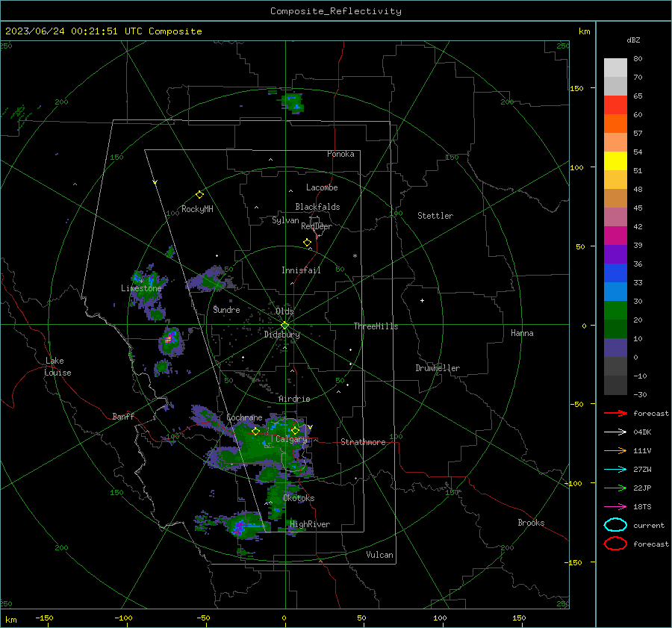The height and width of the screenshot is (628, 672).
Task: Click the Brooks city label
Action: point(531,523)
